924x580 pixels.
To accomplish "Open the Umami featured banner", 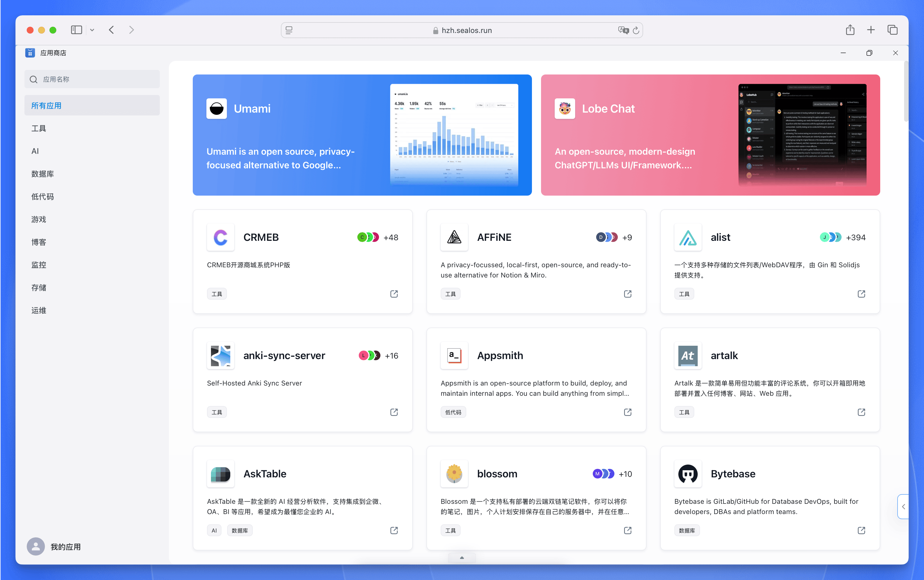I will [x=362, y=135].
